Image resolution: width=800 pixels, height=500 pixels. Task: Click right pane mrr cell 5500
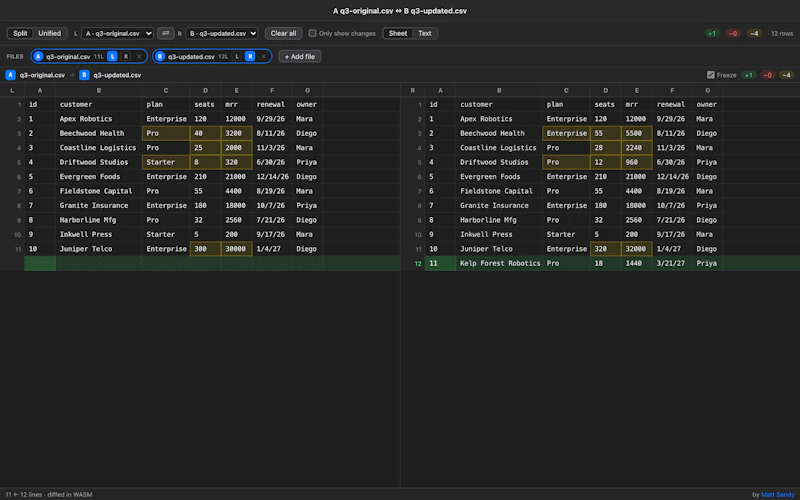coord(637,133)
